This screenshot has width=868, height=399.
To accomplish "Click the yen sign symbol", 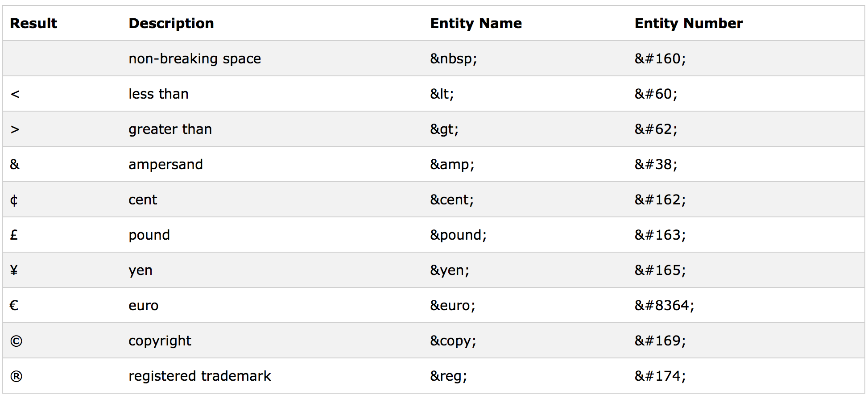I will 14,270.
